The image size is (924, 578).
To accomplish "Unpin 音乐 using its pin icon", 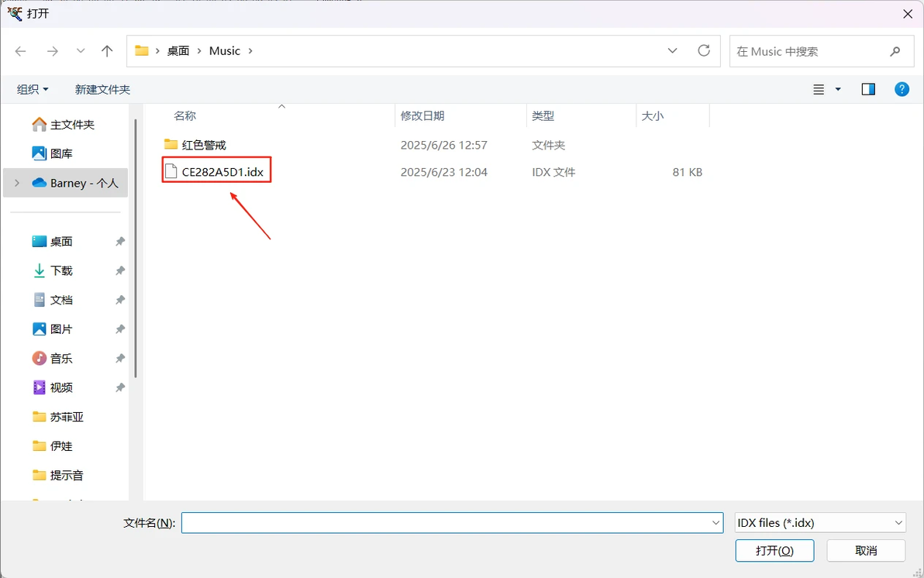I will (119, 358).
